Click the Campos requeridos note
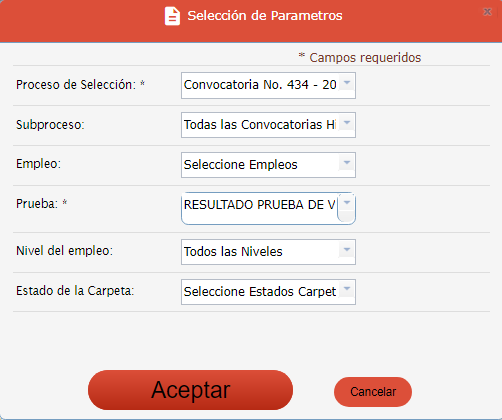502x420 pixels. (360, 57)
